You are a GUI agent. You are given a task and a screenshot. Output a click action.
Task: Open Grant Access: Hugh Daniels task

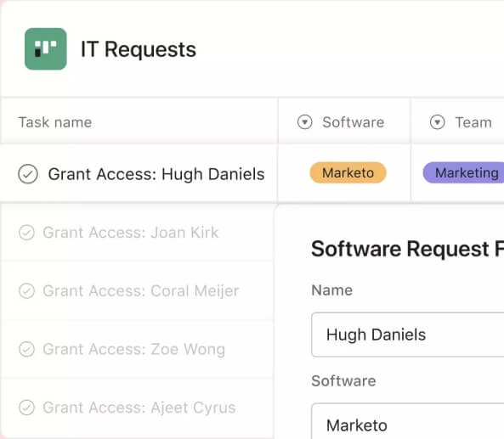click(156, 174)
